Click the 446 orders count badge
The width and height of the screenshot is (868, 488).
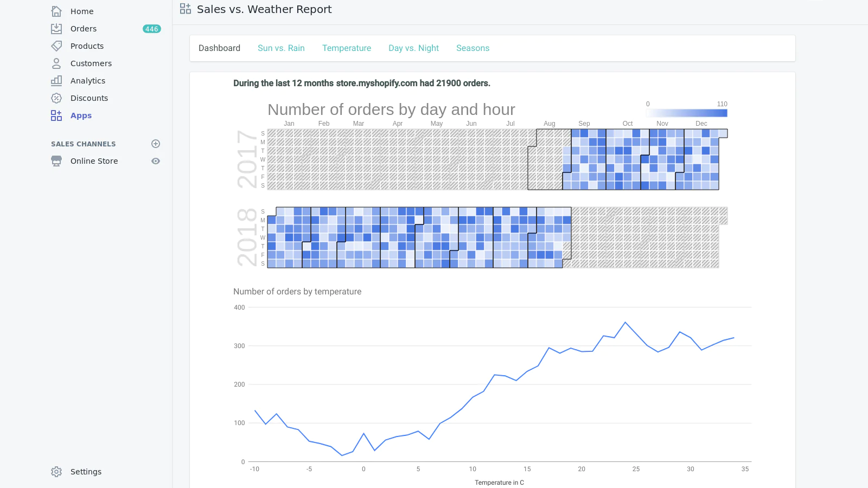(x=152, y=29)
